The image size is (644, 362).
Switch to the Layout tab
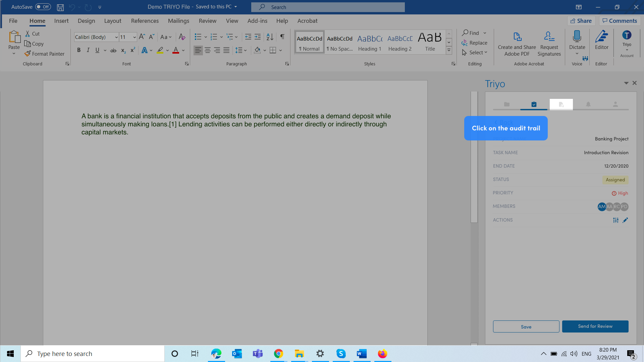[113, 21]
